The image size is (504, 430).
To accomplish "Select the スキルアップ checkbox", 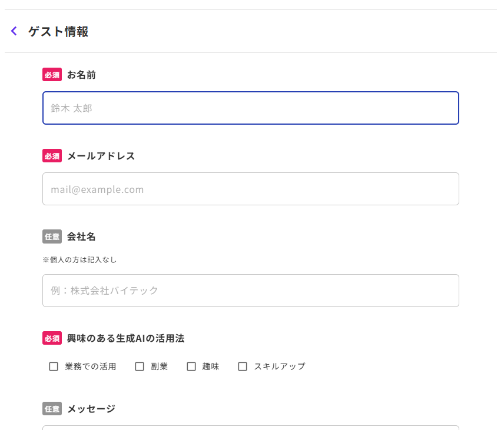I will [x=243, y=366].
